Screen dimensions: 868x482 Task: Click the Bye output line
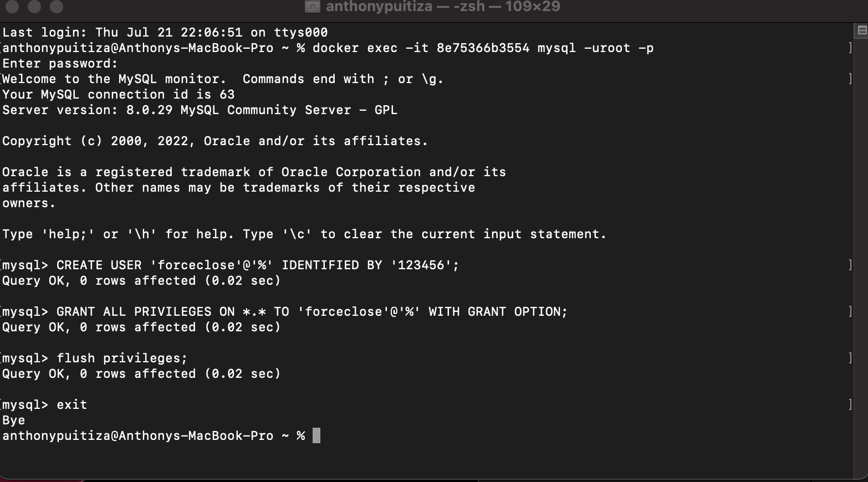point(12,420)
